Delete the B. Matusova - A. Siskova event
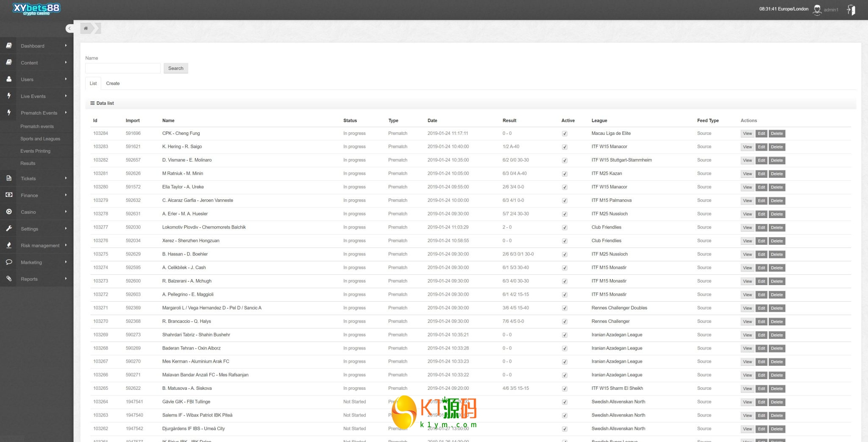The height and width of the screenshot is (442, 868). click(x=777, y=389)
